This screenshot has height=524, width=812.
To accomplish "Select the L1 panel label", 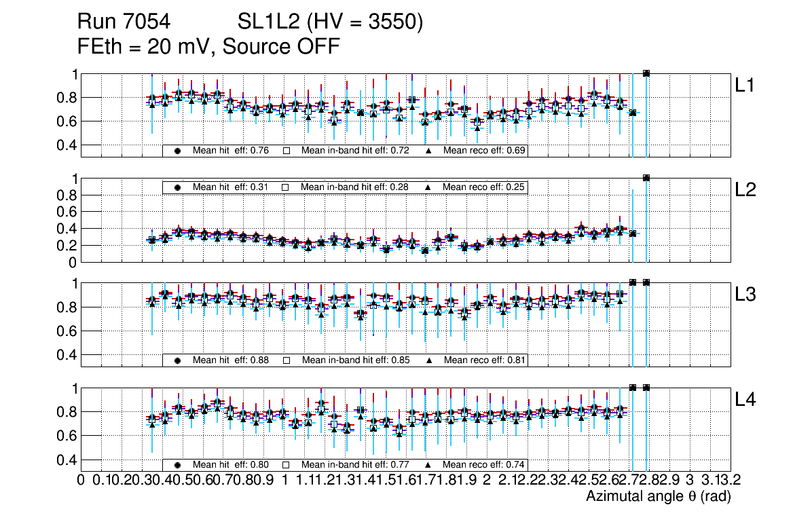I will coord(745,86).
